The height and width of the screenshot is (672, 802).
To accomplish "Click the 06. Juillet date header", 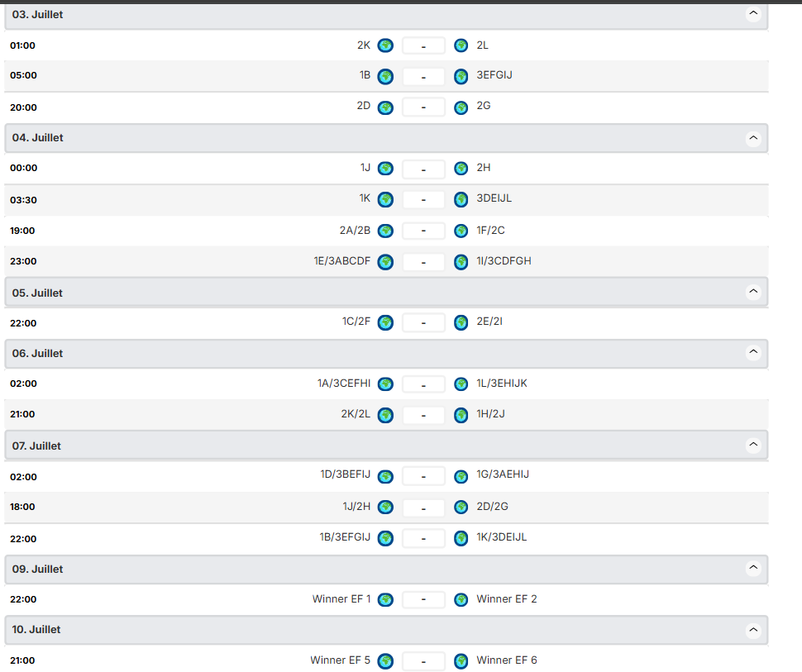I will [x=38, y=353].
